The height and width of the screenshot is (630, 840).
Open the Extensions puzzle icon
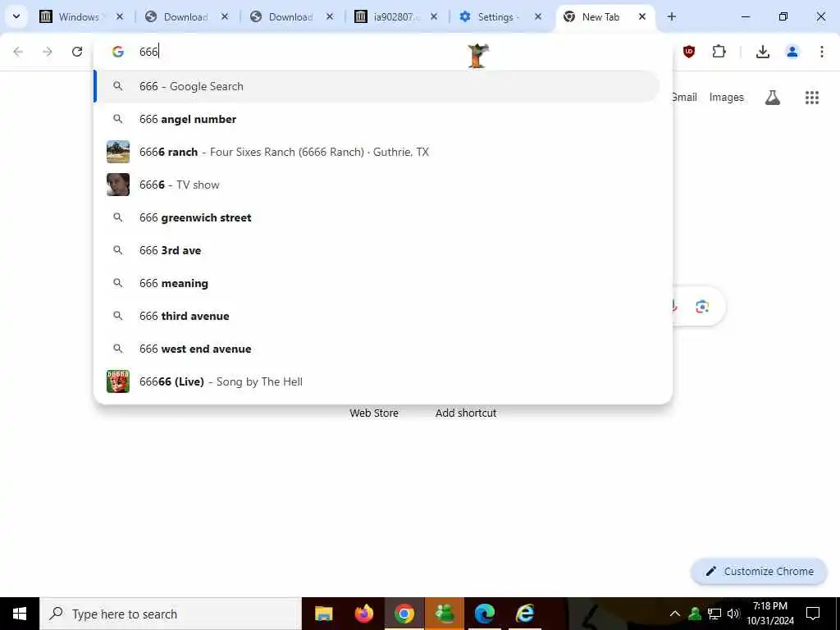pyautogui.click(x=719, y=52)
